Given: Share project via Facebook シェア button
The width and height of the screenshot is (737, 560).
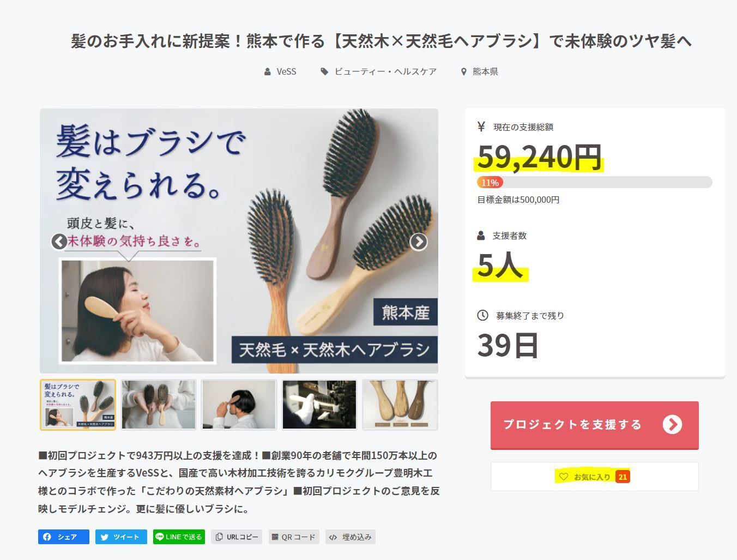Looking at the screenshot, I should coord(64,537).
